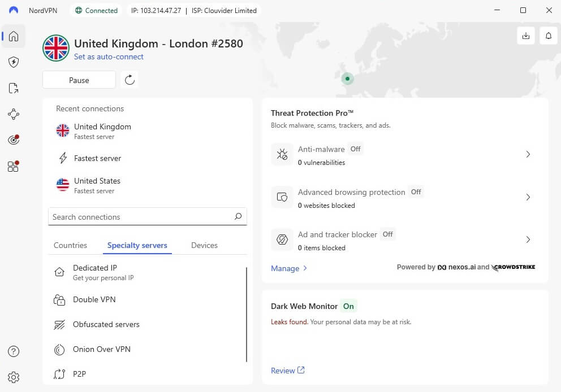Image resolution: width=561 pixels, height=392 pixels.
Task: Select the Onion Over VPN entry
Action: 146,349
